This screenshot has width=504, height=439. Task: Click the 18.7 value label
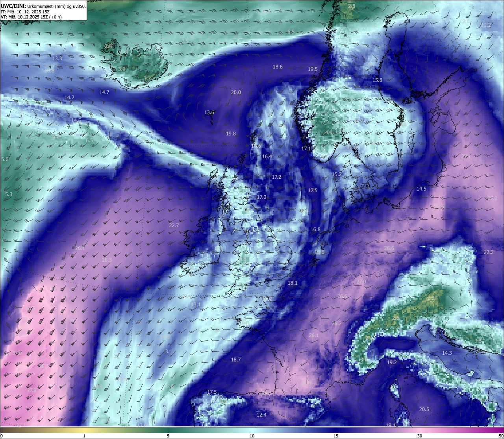coord(235,360)
